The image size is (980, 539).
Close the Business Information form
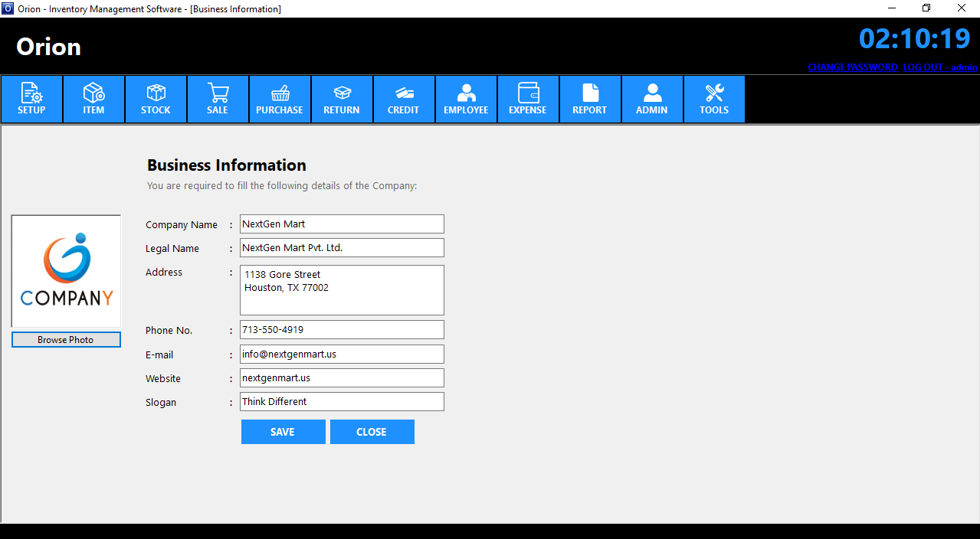point(372,431)
